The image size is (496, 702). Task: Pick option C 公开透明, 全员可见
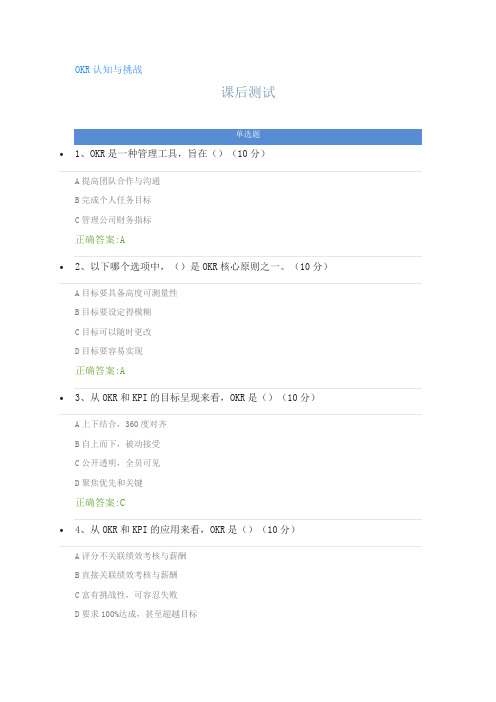[x=117, y=463]
